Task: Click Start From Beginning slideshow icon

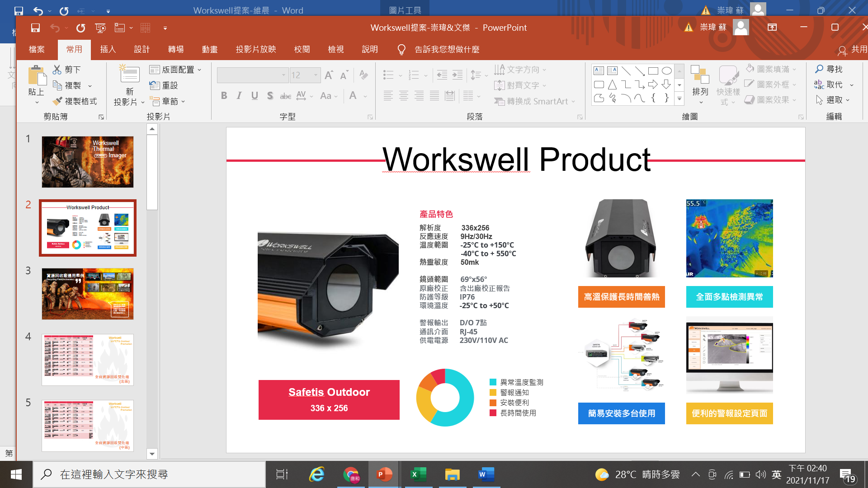Action: coord(100,28)
